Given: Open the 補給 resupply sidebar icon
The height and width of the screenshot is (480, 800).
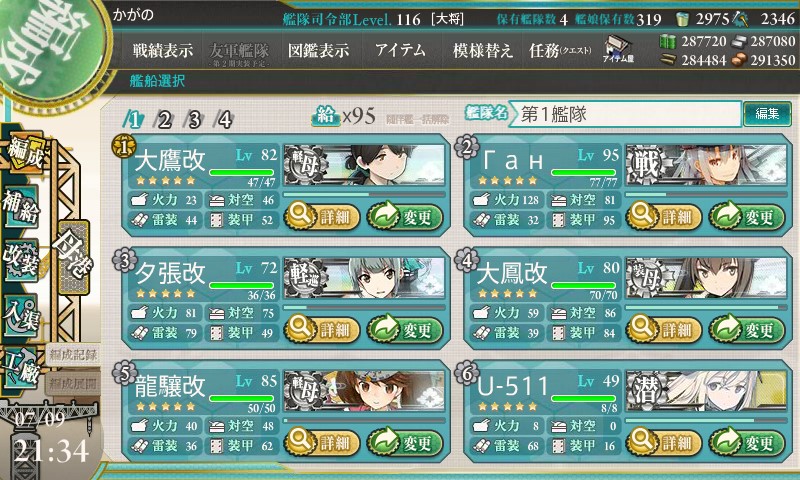Looking at the screenshot, I should coord(21,206).
